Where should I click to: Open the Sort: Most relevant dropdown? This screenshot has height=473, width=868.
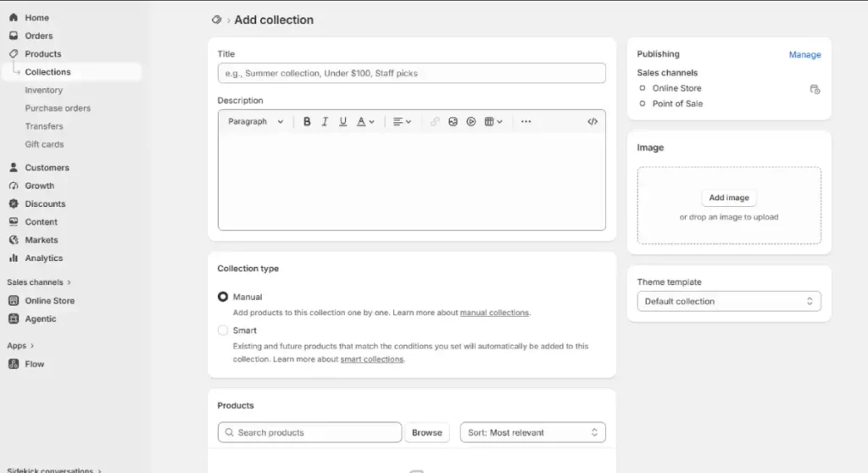point(532,432)
